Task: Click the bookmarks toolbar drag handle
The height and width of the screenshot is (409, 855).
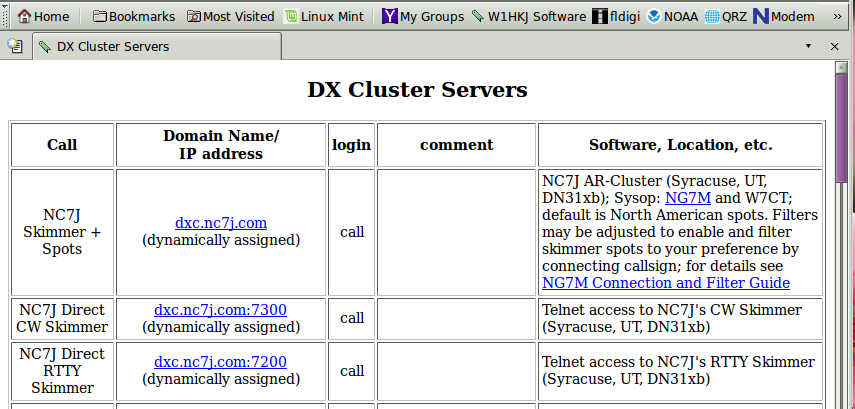Action: tap(5, 16)
